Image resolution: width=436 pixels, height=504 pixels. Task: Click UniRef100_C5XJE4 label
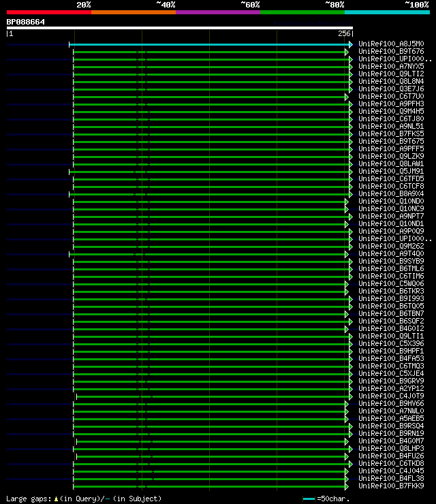point(391,373)
